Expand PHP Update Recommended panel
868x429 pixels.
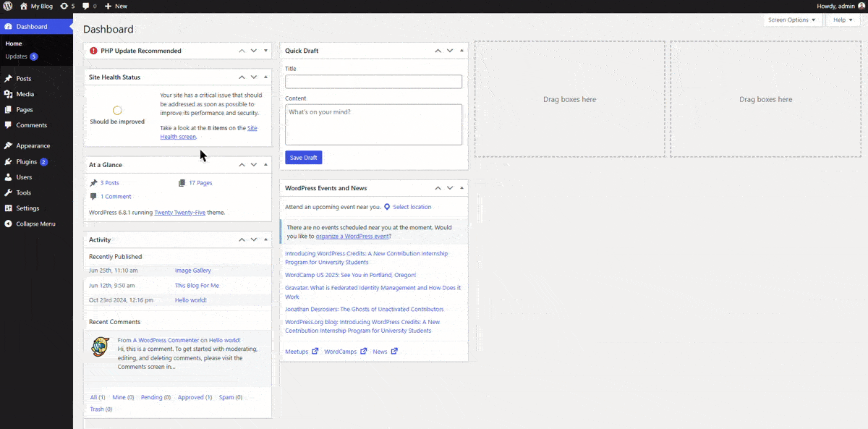[x=265, y=51]
